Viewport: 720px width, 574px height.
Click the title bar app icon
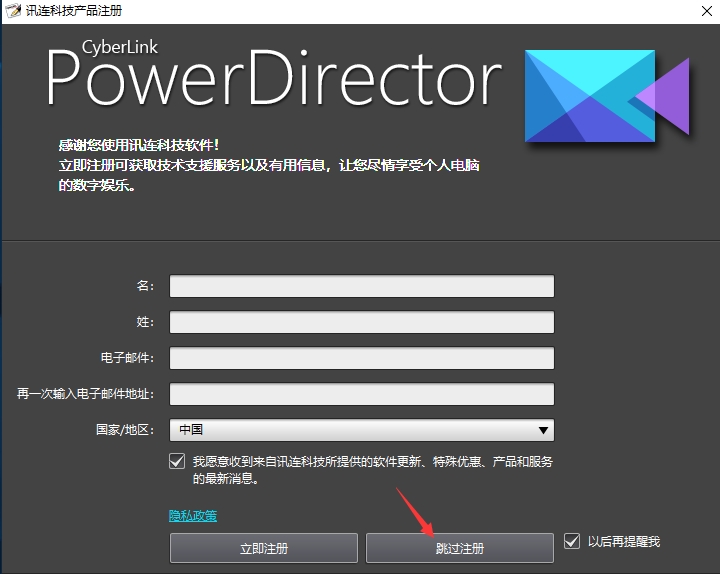pyautogui.click(x=13, y=11)
